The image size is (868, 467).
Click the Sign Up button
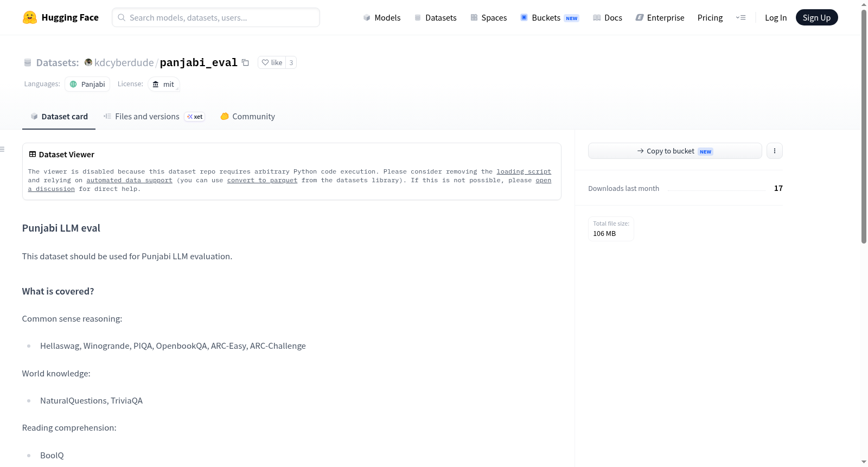(816, 17)
